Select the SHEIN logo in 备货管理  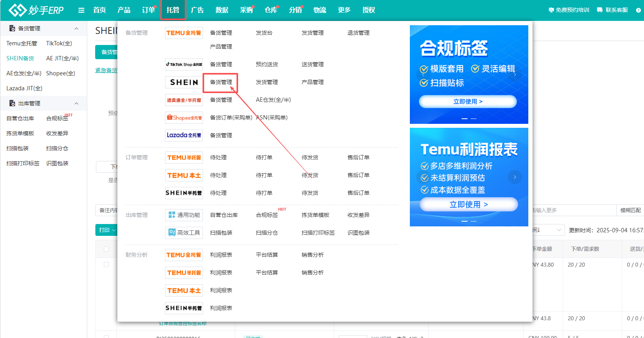point(184,82)
